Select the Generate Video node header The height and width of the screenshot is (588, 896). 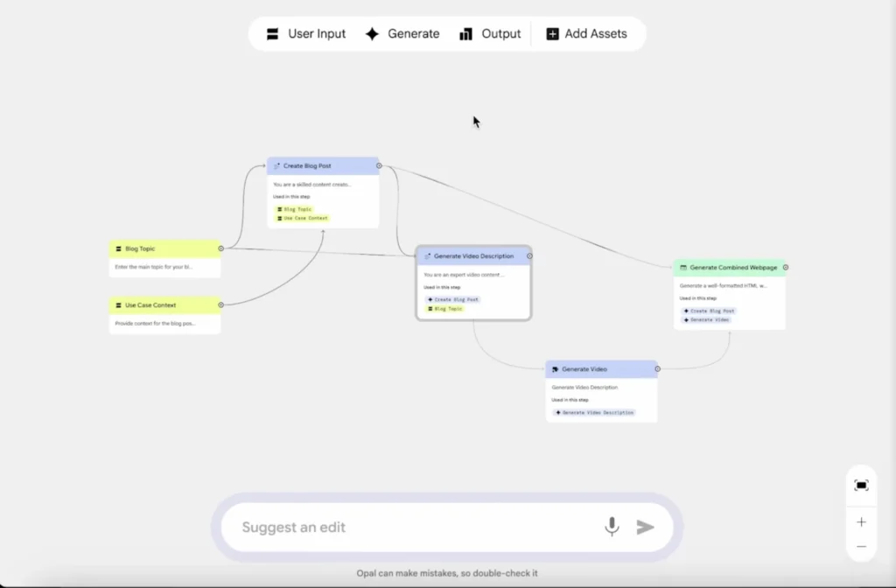(x=601, y=369)
